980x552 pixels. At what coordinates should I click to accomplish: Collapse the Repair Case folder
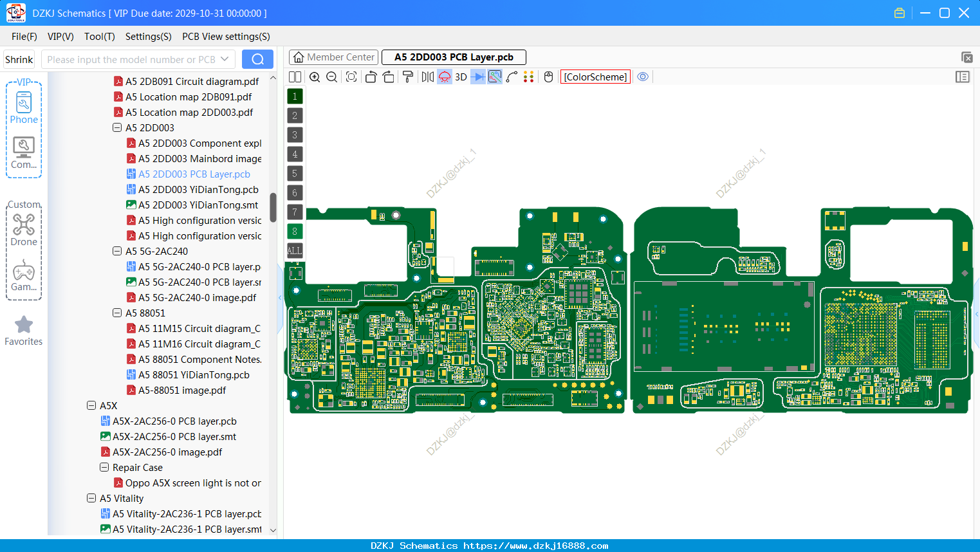104,467
